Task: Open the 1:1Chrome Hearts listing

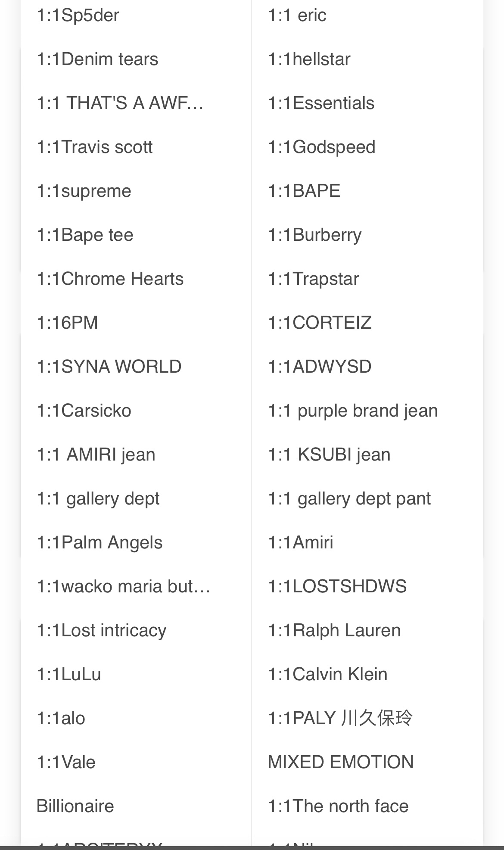Action: click(x=110, y=279)
